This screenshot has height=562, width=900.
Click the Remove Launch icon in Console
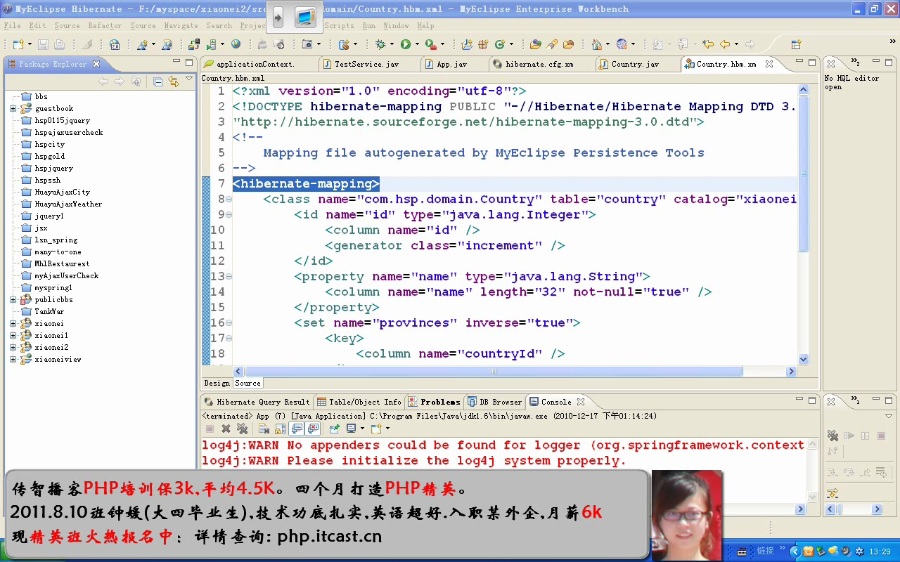click(226, 429)
